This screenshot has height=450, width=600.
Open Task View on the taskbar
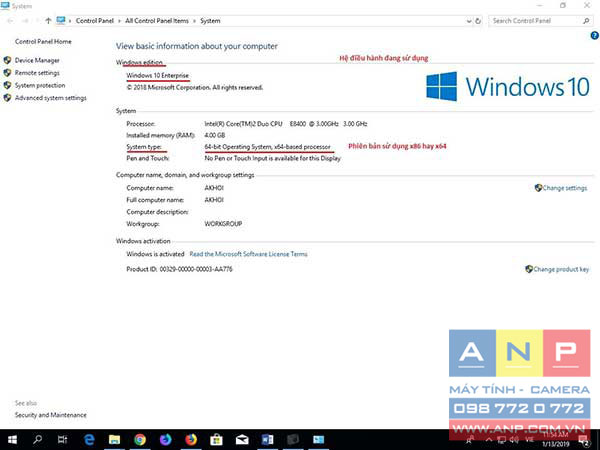(63, 440)
